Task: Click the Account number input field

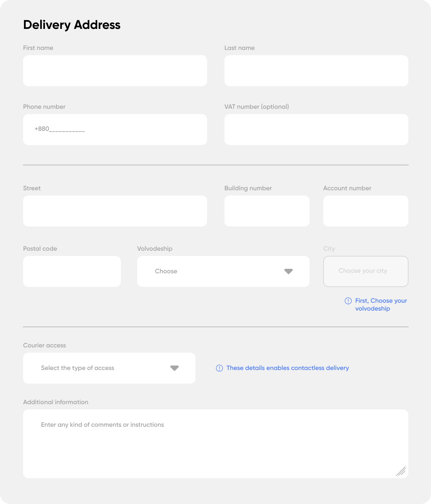Action: pyautogui.click(x=366, y=211)
